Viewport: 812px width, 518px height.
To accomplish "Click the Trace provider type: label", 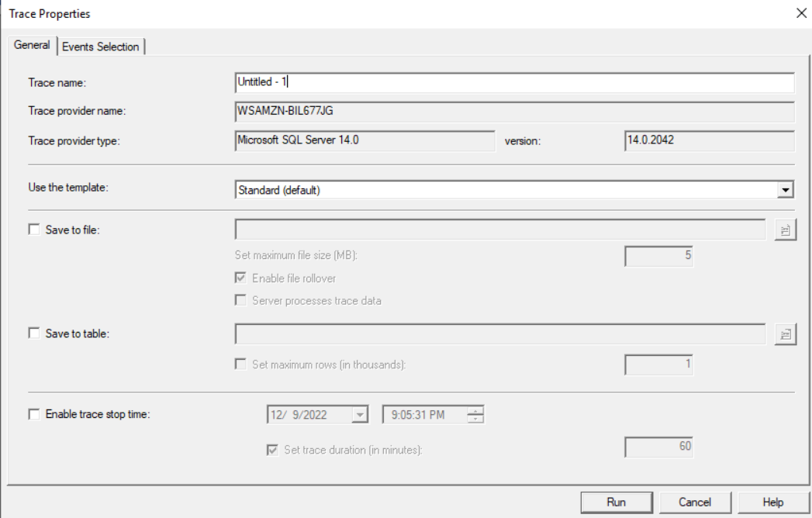I will (74, 141).
